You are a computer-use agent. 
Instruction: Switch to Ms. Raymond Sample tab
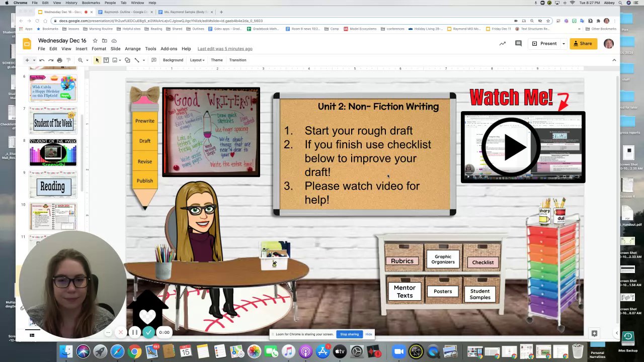[x=186, y=12]
